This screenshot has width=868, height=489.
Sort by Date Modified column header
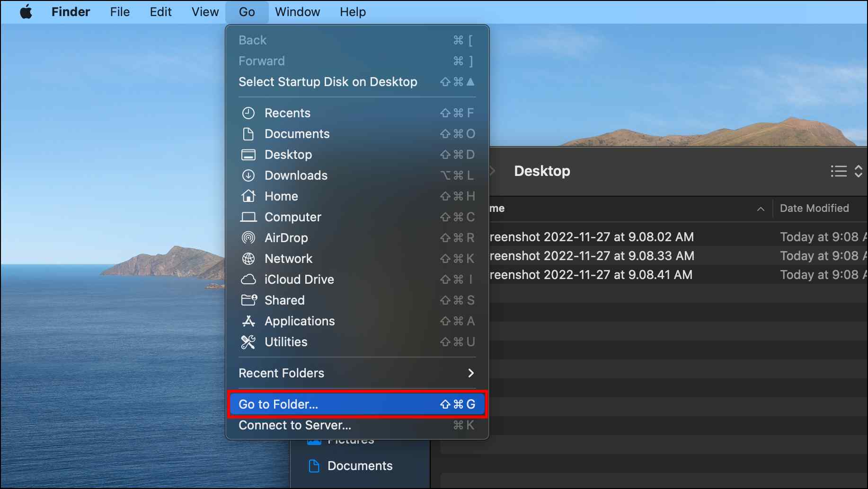pos(814,209)
